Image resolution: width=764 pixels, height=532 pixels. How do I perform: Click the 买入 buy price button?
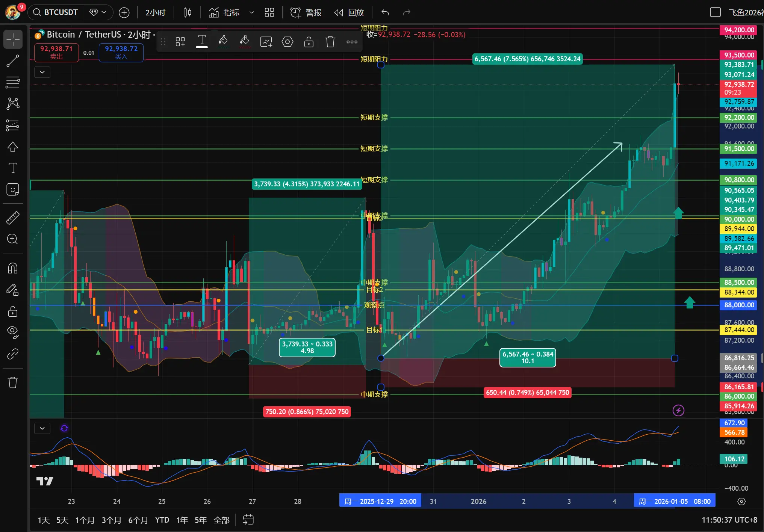tap(121, 53)
